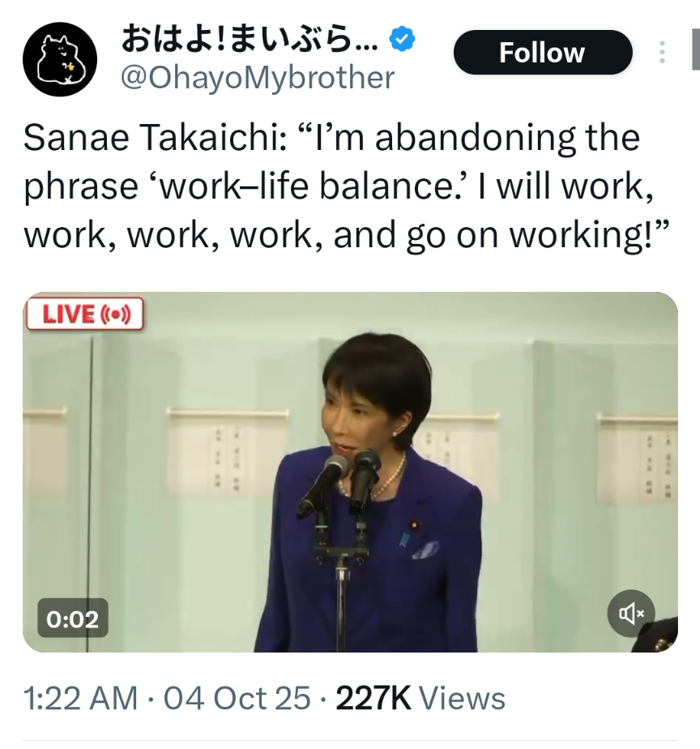
Task: Play the video of the speaker
Action: tap(350, 472)
